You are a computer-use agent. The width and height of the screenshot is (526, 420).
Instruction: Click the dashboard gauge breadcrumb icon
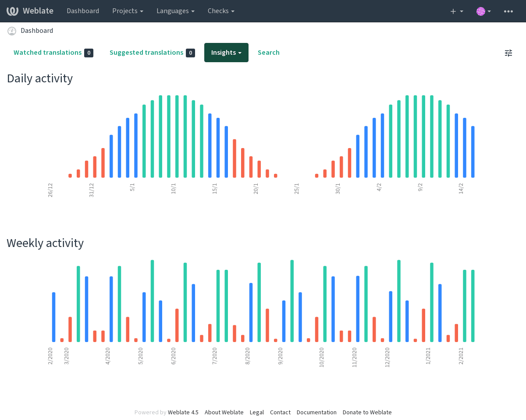[x=12, y=31]
